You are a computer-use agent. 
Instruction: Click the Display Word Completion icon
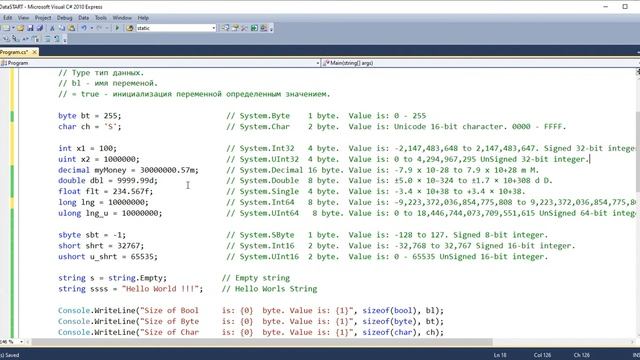pos(36,39)
